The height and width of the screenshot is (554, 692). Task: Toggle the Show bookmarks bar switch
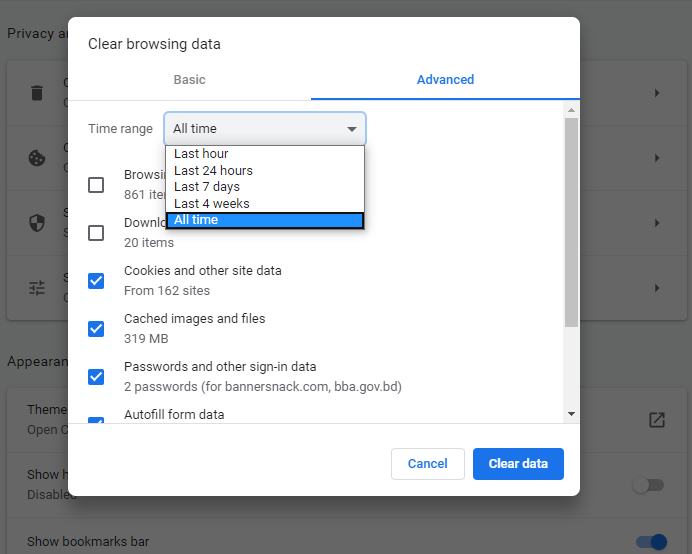(x=651, y=542)
